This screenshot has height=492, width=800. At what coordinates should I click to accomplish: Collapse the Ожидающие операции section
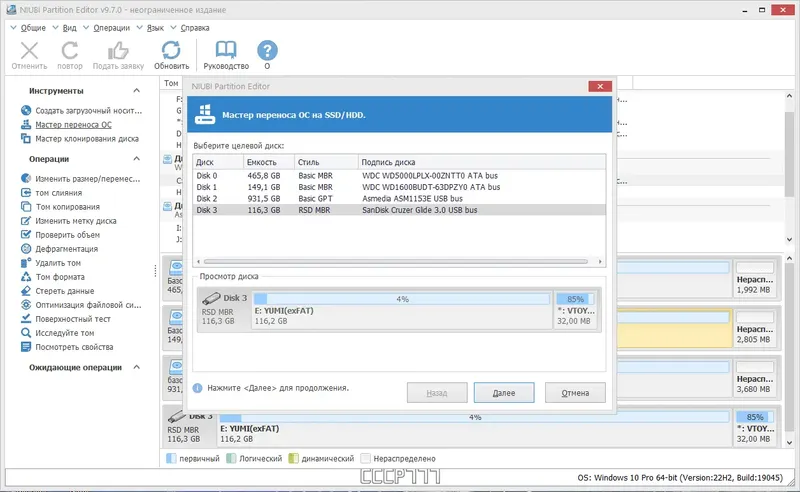[x=137, y=367]
